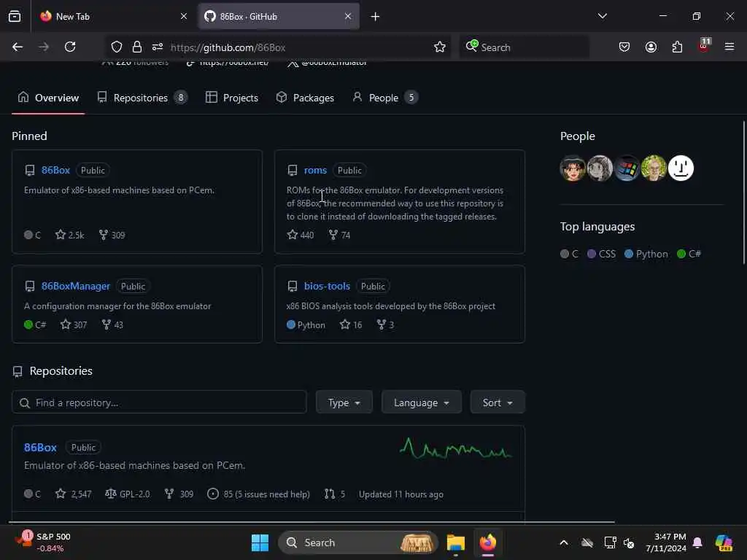Click the site permissions icon in address bar

[x=158, y=47]
